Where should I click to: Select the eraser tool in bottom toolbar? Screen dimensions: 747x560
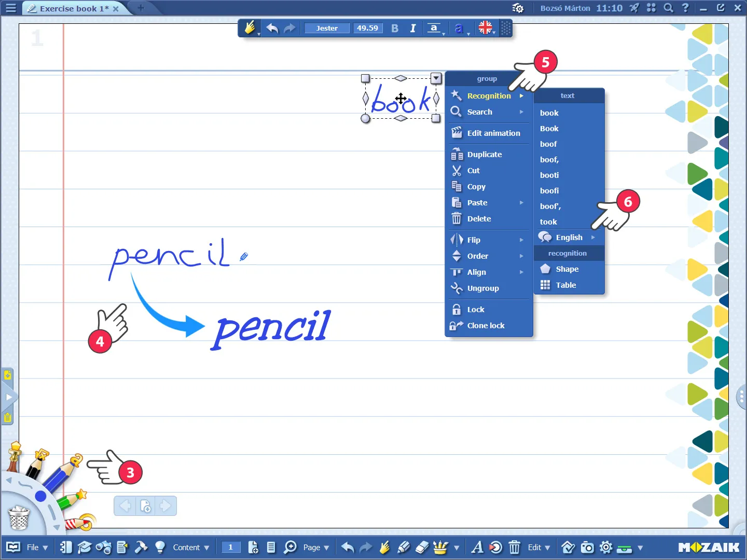(422, 548)
